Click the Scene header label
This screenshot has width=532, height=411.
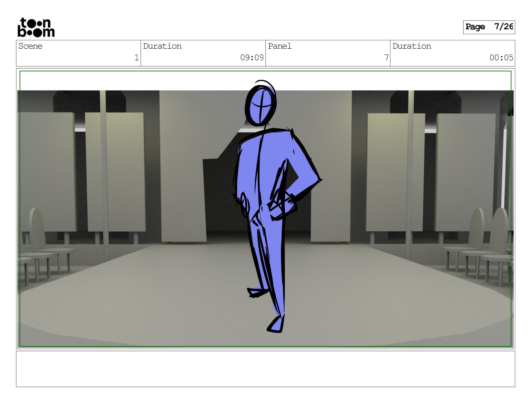click(x=30, y=46)
